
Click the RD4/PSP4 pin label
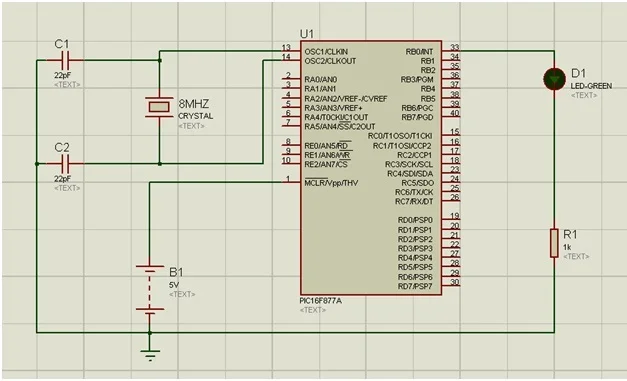[415, 257]
